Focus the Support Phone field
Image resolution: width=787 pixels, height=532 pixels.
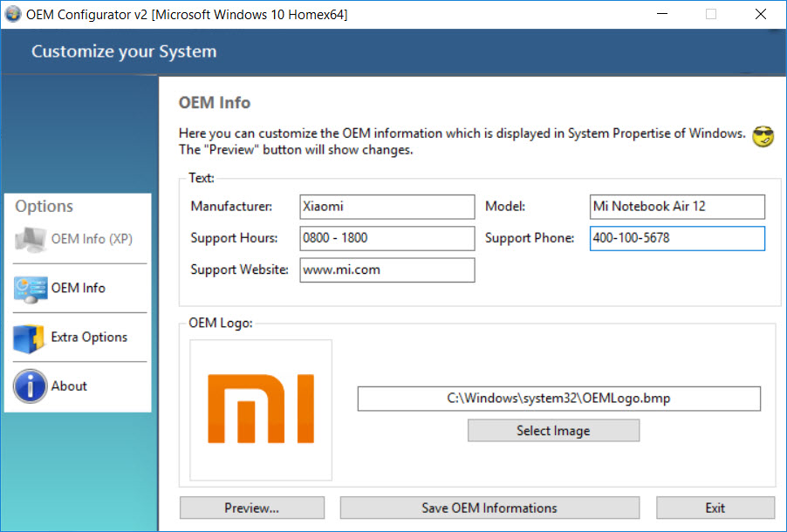(677, 238)
